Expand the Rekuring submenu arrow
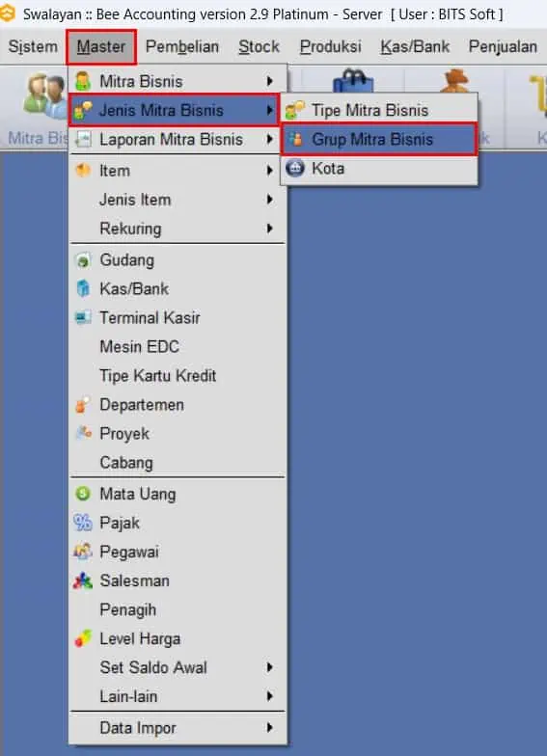This screenshot has height=756, width=547. tap(270, 228)
